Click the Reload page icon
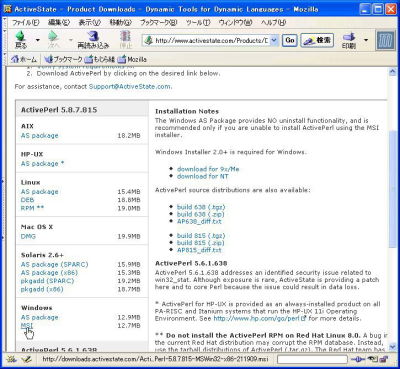 pyautogui.click(x=94, y=36)
